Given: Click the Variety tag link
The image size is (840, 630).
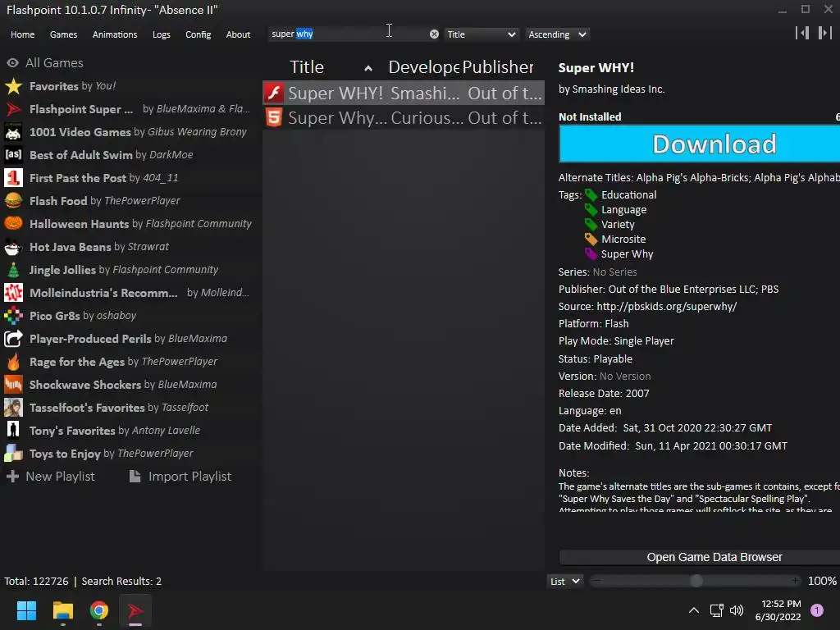Looking at the screenshot, I should tap(618, 225).
